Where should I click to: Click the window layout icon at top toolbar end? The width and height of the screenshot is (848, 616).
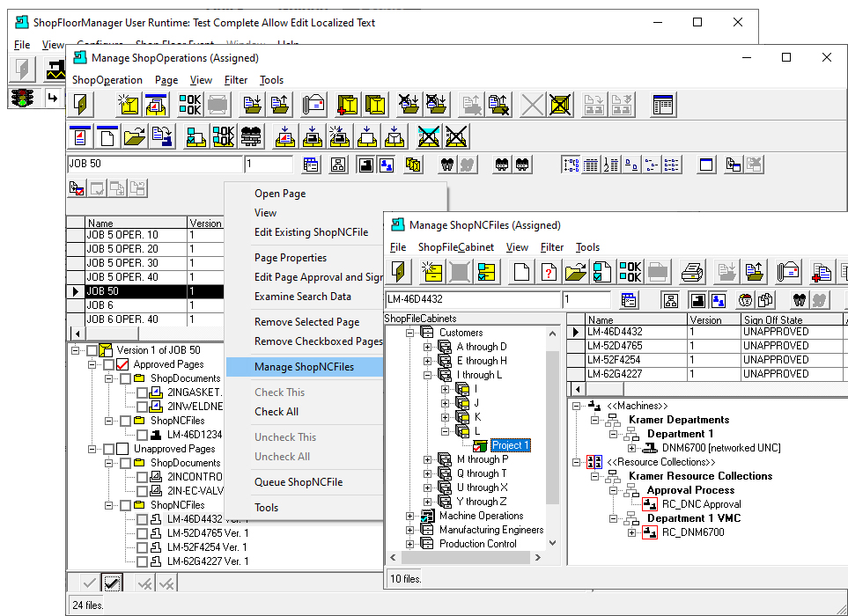[663, 105]
